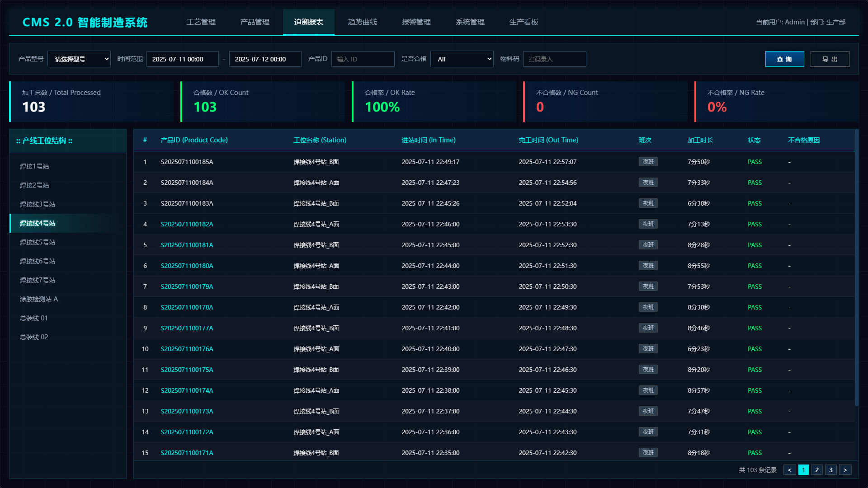Click the table's vertical scrollbar

(x=856, y=267)
